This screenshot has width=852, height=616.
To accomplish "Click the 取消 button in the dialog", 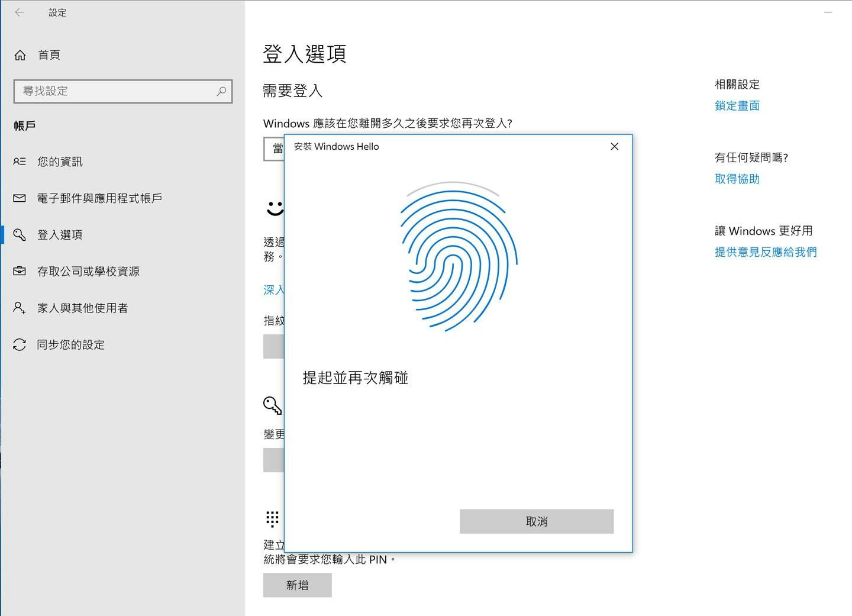I will coord(537,521).
